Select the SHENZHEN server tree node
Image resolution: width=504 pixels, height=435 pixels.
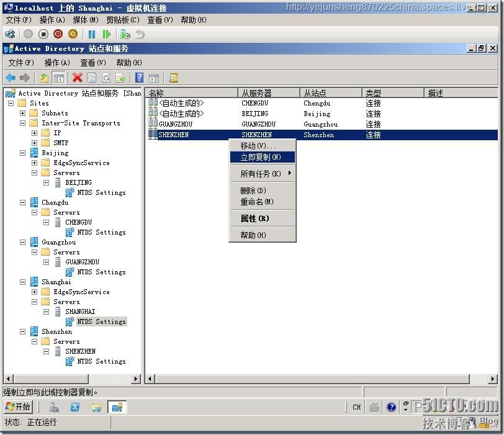(80, 351)
